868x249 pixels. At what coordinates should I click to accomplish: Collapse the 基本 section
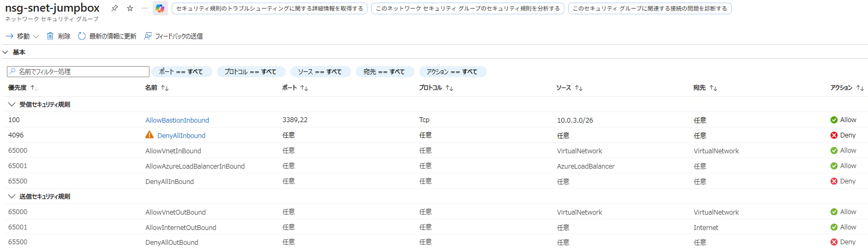[x=5, y=52]
